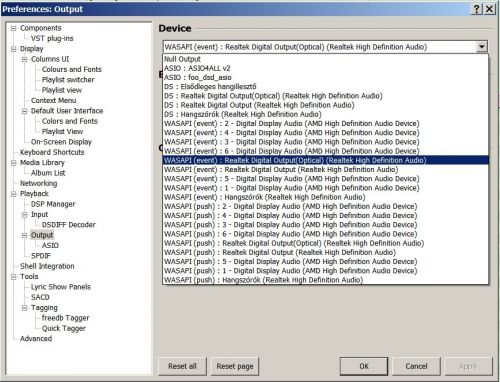Image resolution: width=500 pixels, height=382 pixels.
Task: Collapse the Playback tree node
Action: 13,194
